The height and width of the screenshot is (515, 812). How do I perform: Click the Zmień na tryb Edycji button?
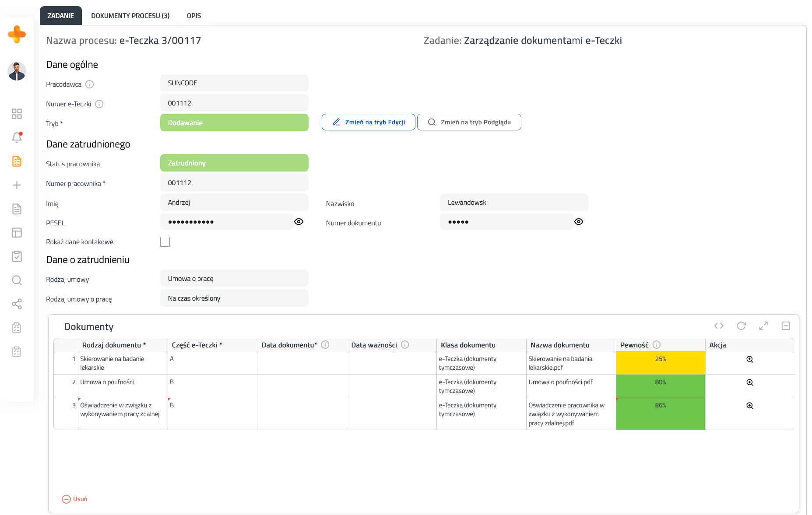368,122
